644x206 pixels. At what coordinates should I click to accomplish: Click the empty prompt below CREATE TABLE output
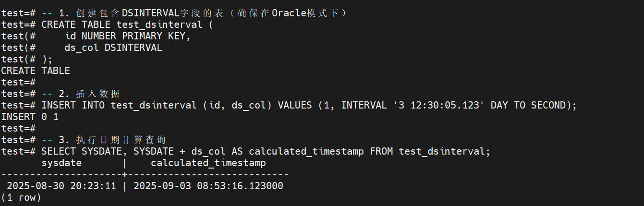click(18, 82)
